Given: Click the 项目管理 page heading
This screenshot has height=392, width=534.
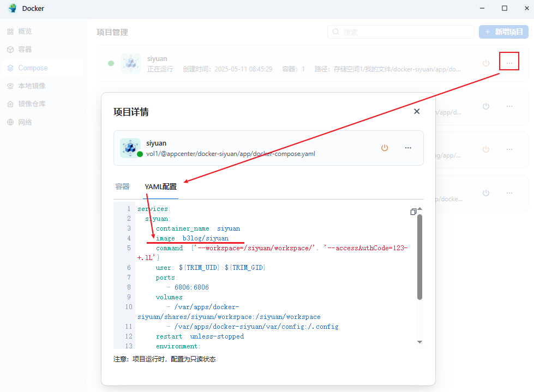Looking at the screenshot, I should 112,32.
